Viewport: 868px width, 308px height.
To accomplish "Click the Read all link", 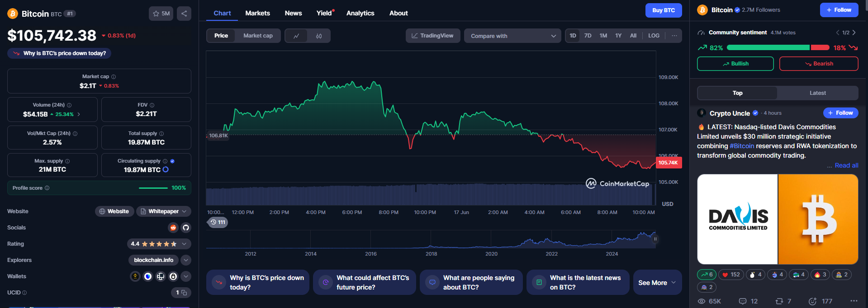I will point(846,165).
